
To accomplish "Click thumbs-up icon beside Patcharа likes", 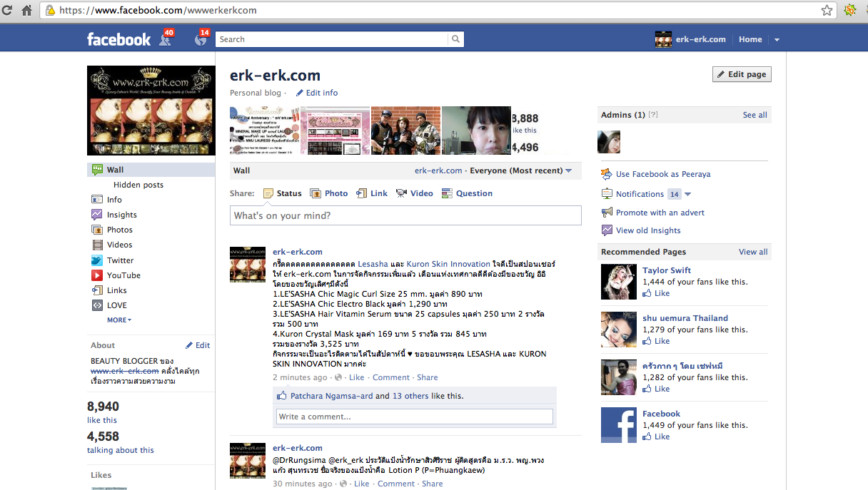I will click(x=282, y=396).
